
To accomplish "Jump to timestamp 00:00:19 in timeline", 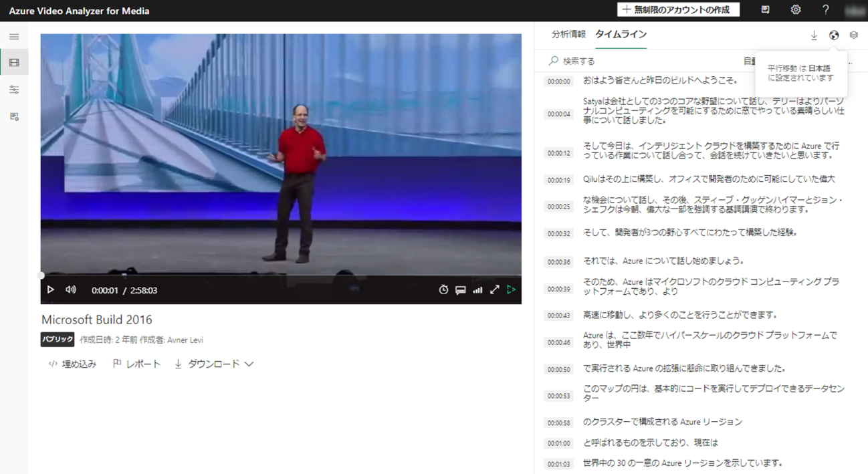I will [558, 181].
